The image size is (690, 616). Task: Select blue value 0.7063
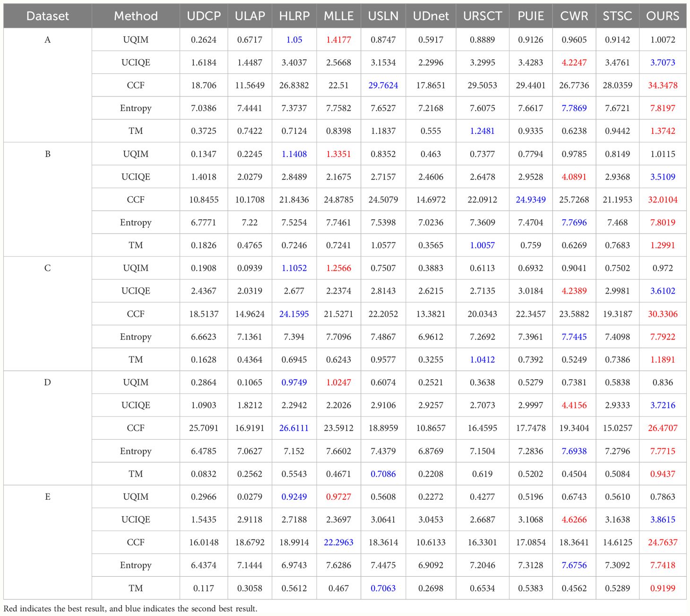pyautogui.click(x=383, y=588)
